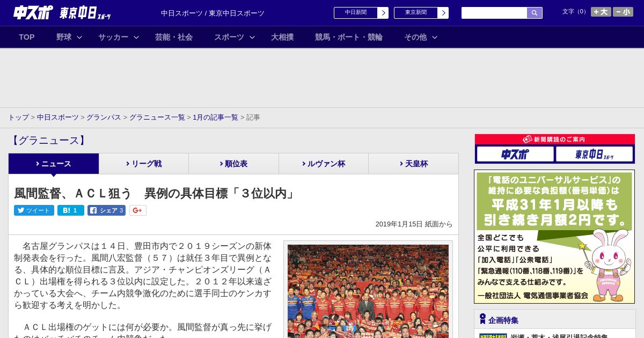Open the ユニバーサルサービス advertisement banner
This screenshot has height=338, width=644.
tap(554, 237)
